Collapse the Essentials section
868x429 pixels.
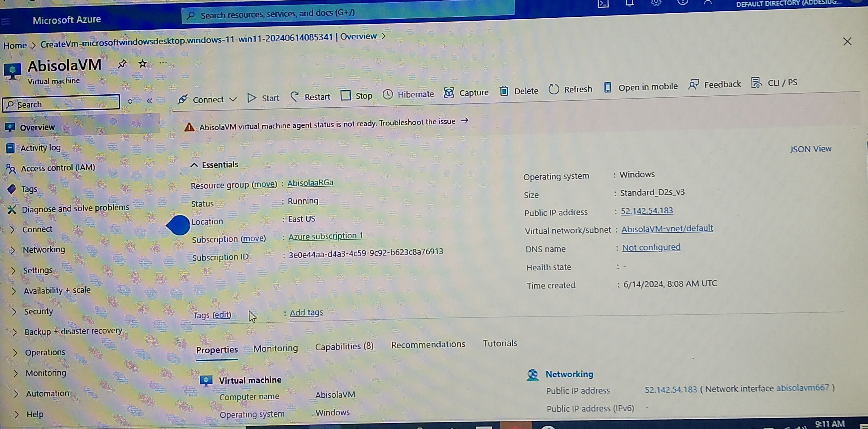(x=195, y=165)
